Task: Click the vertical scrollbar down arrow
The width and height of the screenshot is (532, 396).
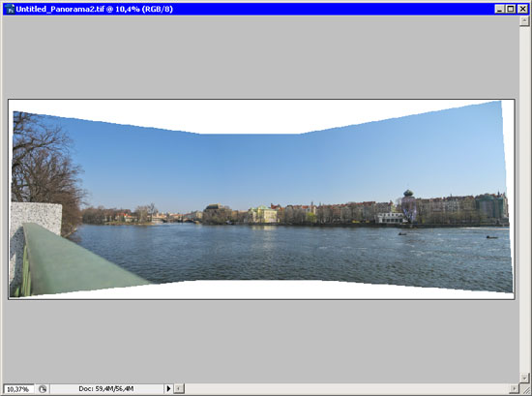Action: coord(524,378)
